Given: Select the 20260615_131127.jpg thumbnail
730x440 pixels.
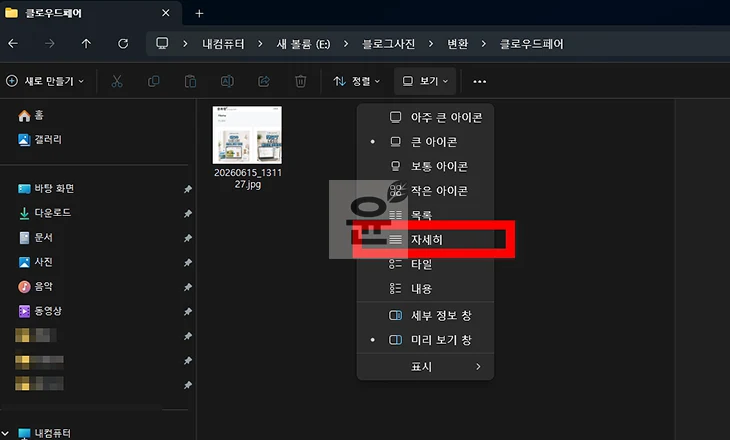Looking at the screenshot, I should point(247,135).
